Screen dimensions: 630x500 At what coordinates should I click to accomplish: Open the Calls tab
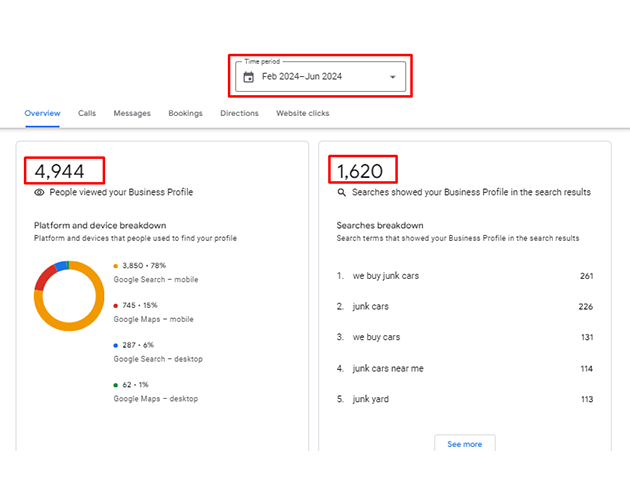[x=87, y=113]
